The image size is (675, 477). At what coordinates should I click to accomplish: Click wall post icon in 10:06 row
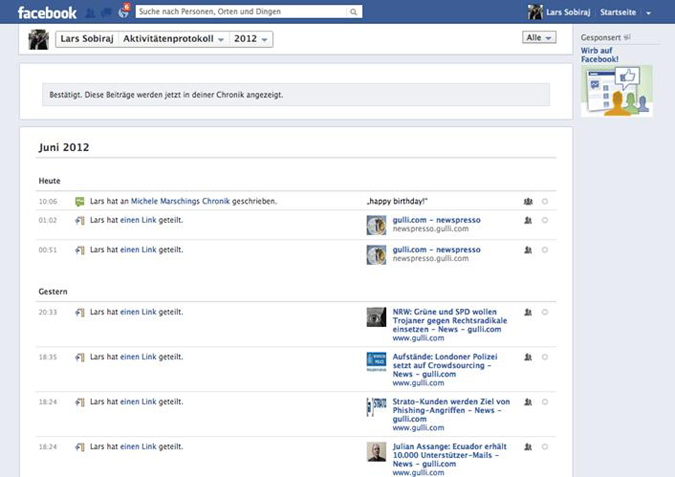tap(80, 201)
